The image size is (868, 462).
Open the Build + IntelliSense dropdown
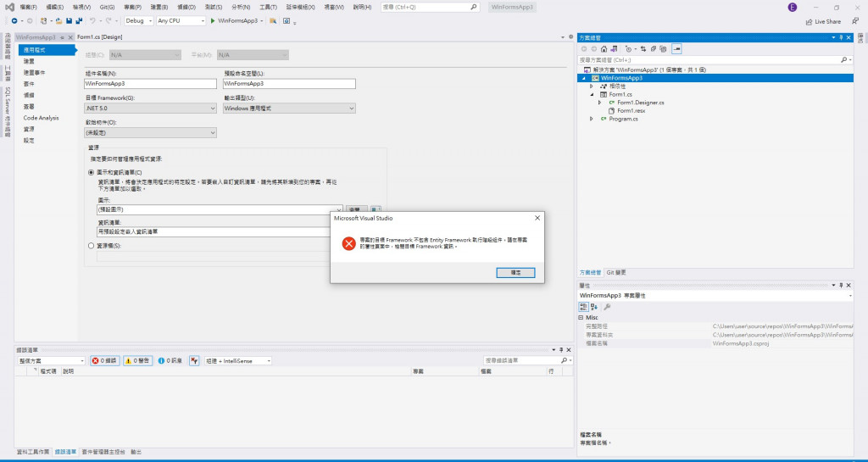pyautogui.click(x=238, y=361)
